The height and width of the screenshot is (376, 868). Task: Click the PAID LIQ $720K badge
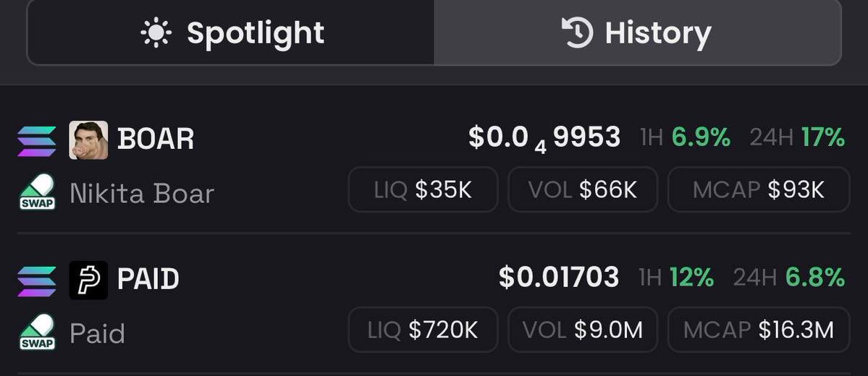(423, 330)
